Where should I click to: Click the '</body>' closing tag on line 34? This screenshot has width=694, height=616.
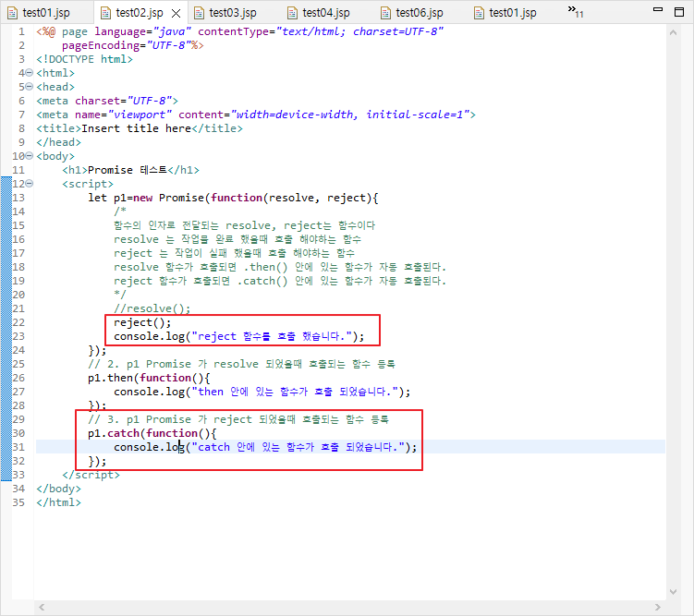coord(59,489)
